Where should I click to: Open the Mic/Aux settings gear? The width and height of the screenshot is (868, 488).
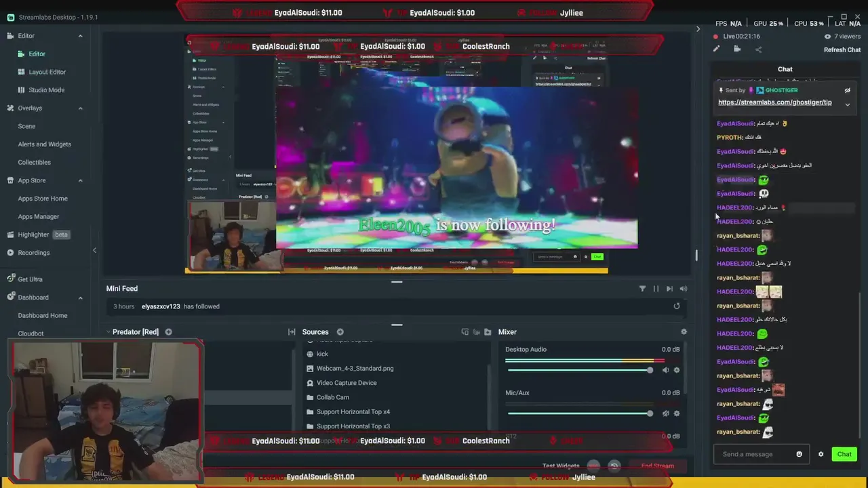coord(676,413)
